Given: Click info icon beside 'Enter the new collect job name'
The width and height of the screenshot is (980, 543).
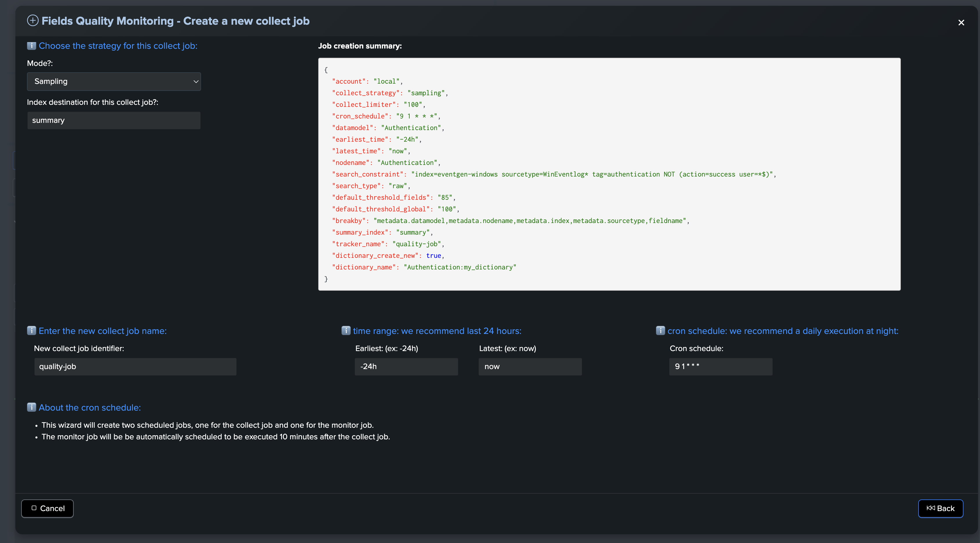Looking at the screenshot, I should (x=32, y=330).
